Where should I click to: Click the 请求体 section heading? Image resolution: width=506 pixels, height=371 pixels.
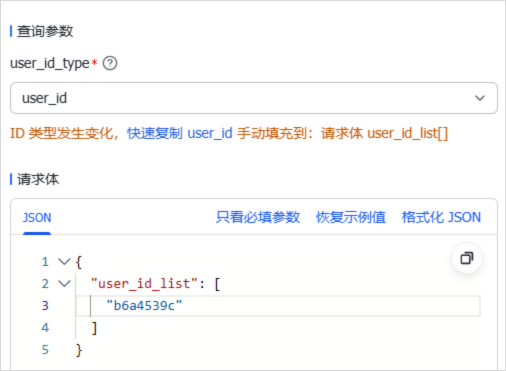(x=38, y=179)
